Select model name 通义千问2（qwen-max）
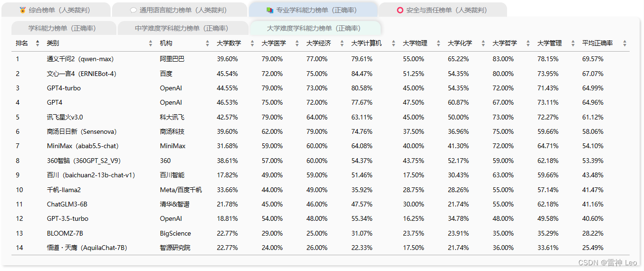 point(80,59)
